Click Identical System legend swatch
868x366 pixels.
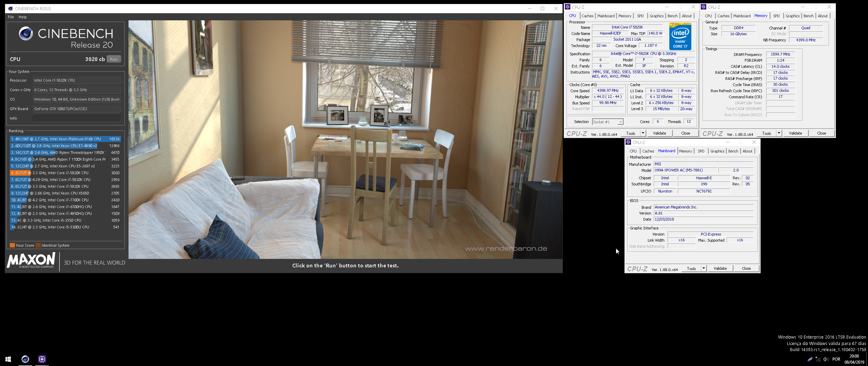38,245
